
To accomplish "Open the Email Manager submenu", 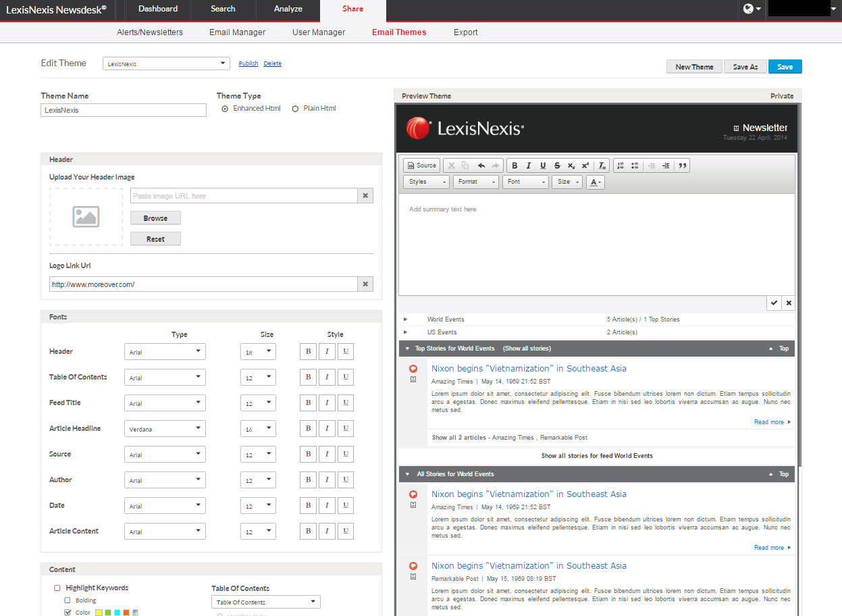I will point(237,32).
